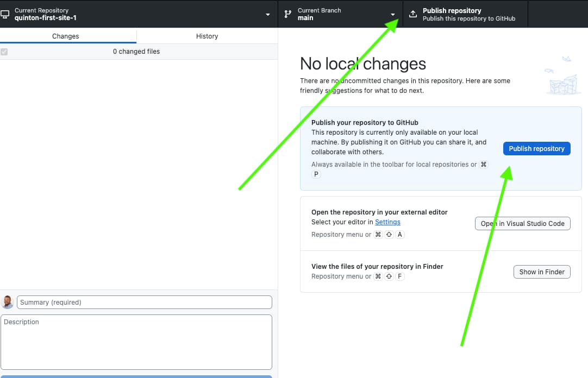Switch to the History tab
Image resolution: width=588 pixels, height=378 pixels.
pos(207,36)
